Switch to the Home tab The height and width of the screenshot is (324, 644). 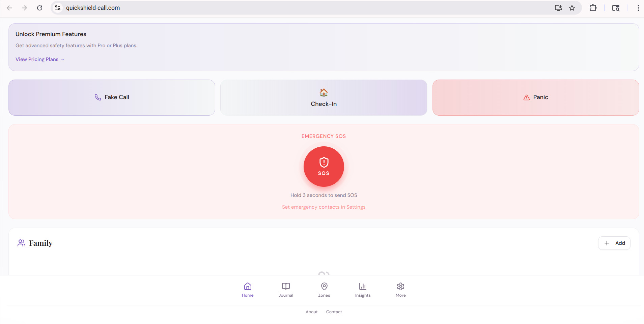(248, 290)
